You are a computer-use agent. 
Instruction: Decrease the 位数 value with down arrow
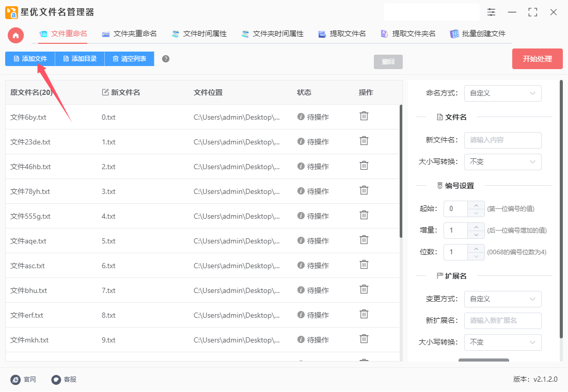pos(476,256)
